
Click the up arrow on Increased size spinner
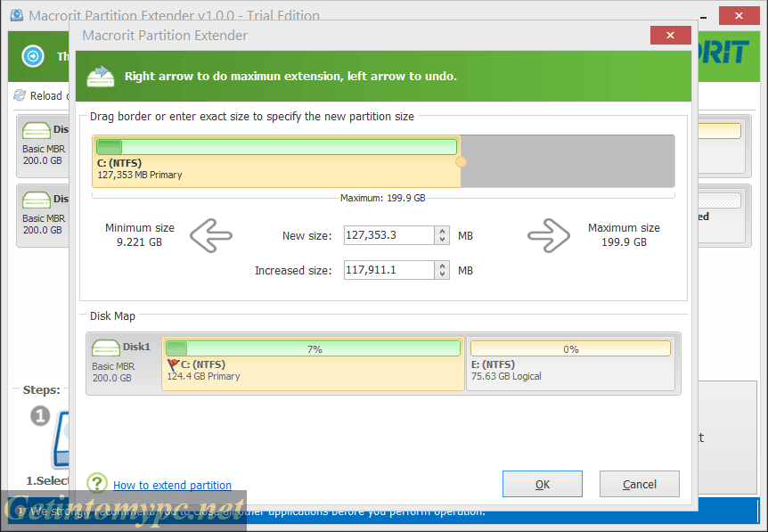(x=442, y=266)
